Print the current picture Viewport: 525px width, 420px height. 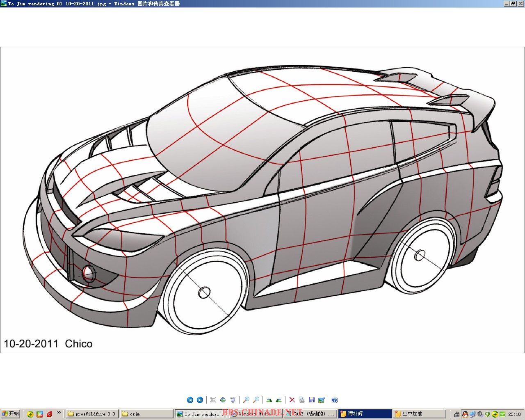[302, 400]
